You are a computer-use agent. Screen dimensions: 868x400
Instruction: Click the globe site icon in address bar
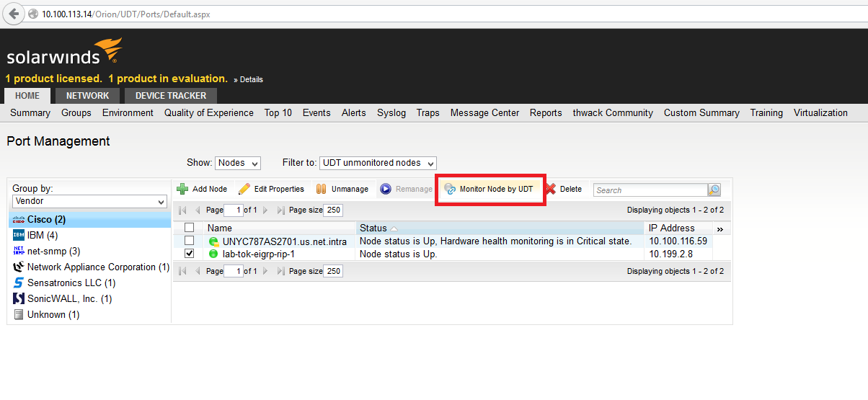[32, 14]
